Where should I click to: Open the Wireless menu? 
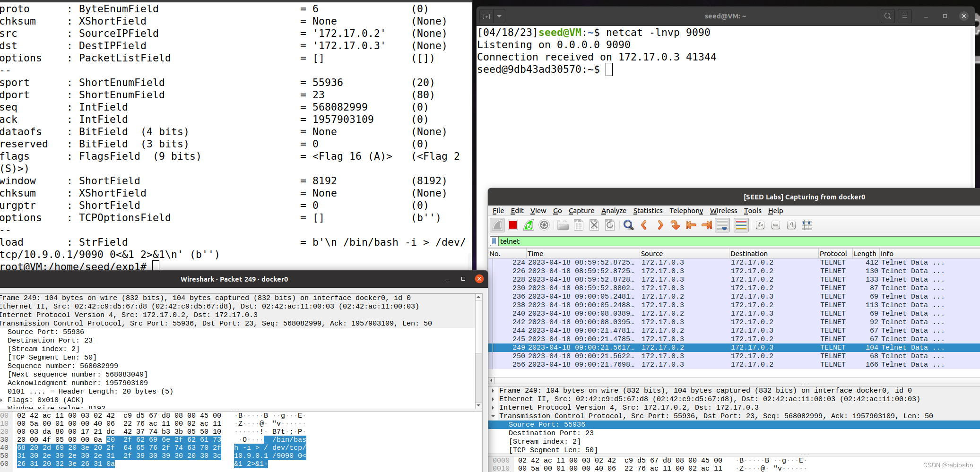tap(723, 211)
